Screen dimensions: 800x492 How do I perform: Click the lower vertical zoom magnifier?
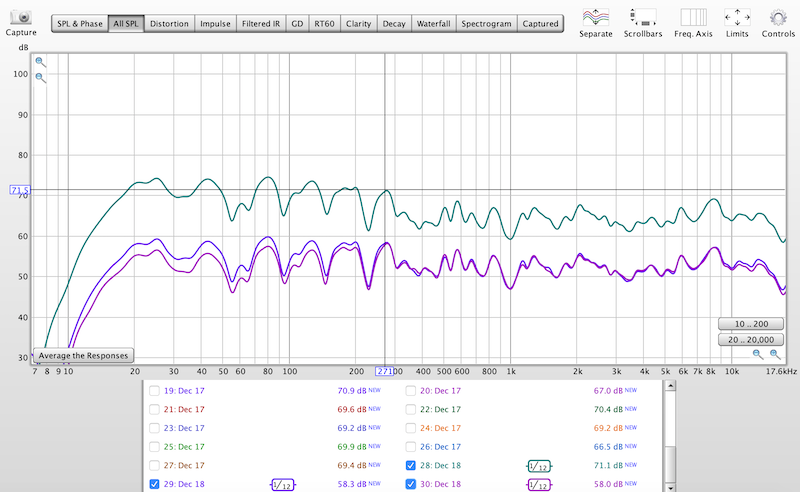(x=40, y=78)
